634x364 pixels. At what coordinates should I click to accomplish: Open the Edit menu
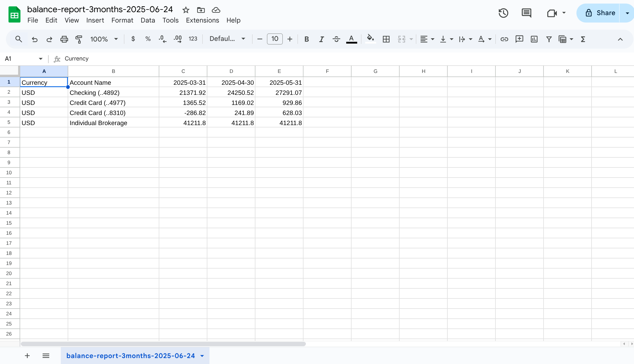pos(51,20)
